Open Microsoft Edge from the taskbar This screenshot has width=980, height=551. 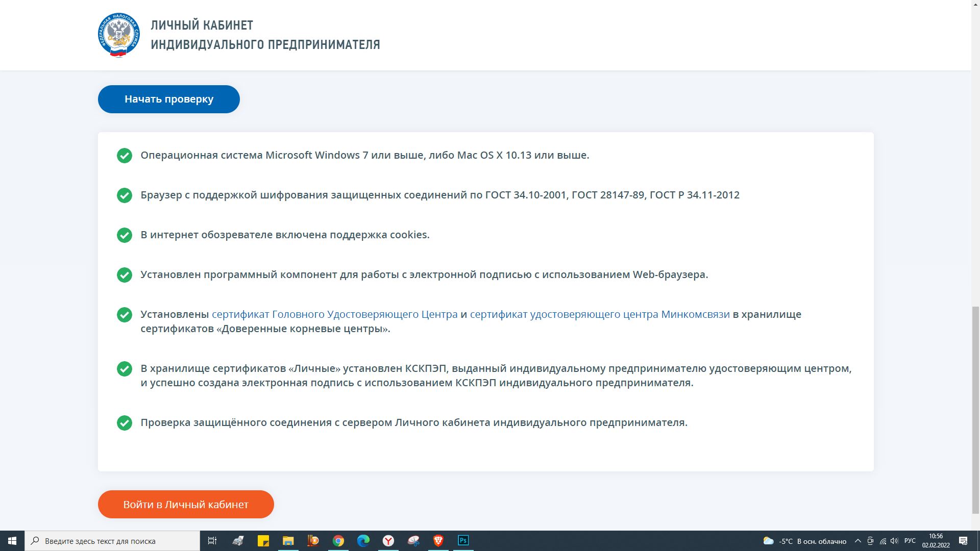click(363, 541)
